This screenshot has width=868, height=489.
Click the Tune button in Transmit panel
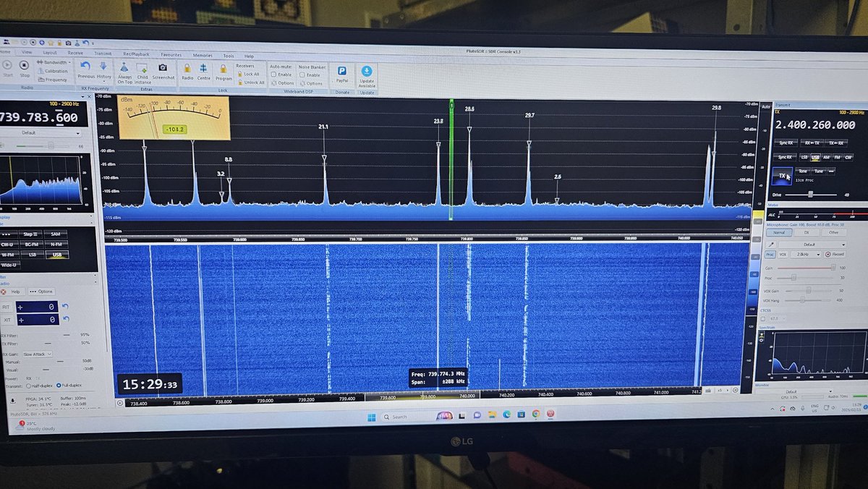coord(818,171)
